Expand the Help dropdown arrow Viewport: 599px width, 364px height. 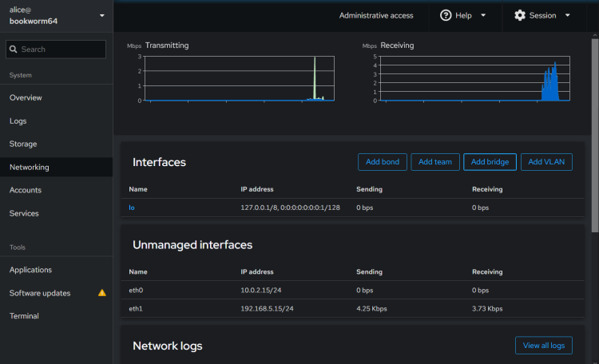[483, 15]
